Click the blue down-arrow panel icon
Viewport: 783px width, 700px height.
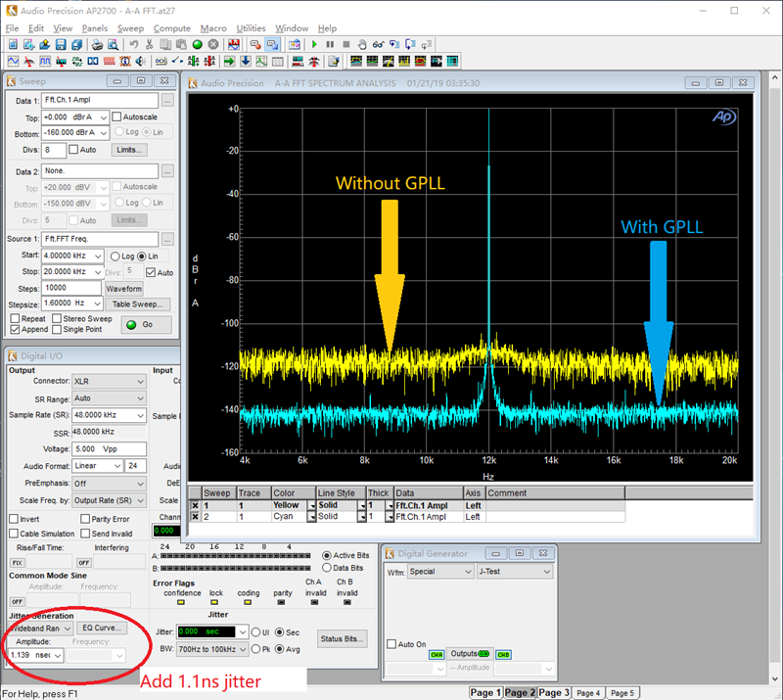246,62
